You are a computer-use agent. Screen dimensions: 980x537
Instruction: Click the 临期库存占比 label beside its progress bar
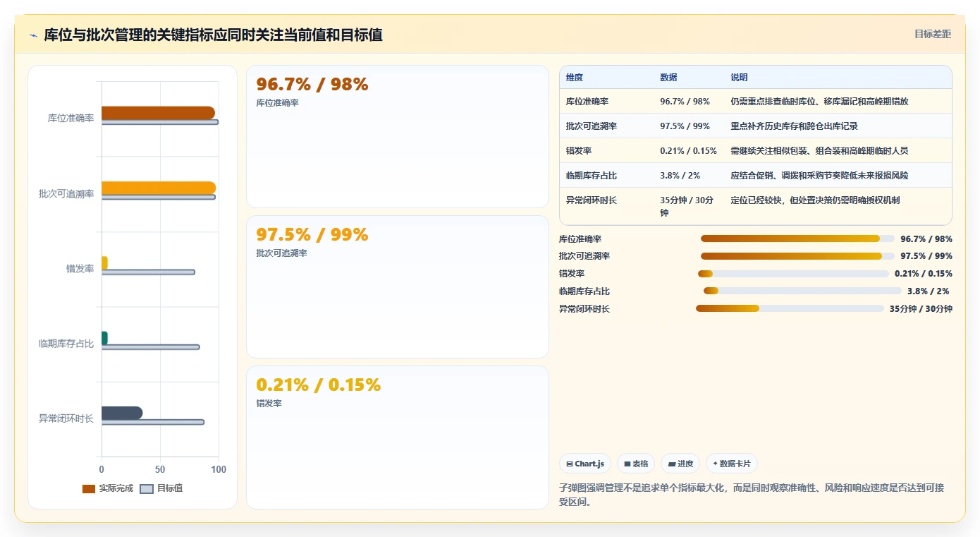pyautogui.click(x=584, y=291)
